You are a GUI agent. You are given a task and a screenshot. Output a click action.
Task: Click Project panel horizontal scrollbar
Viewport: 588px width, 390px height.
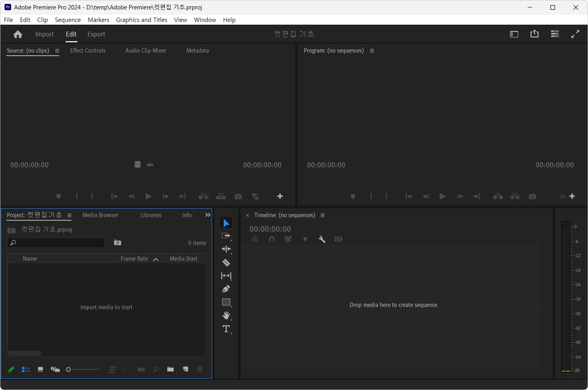click(x=25, y=353)
